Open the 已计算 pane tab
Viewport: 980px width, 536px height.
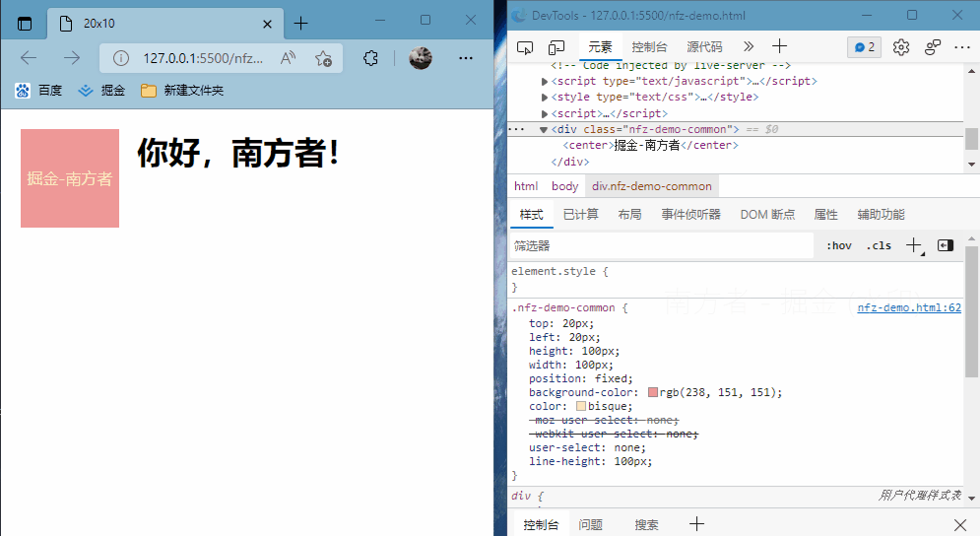pyautogui.click(x=581, y=215)
